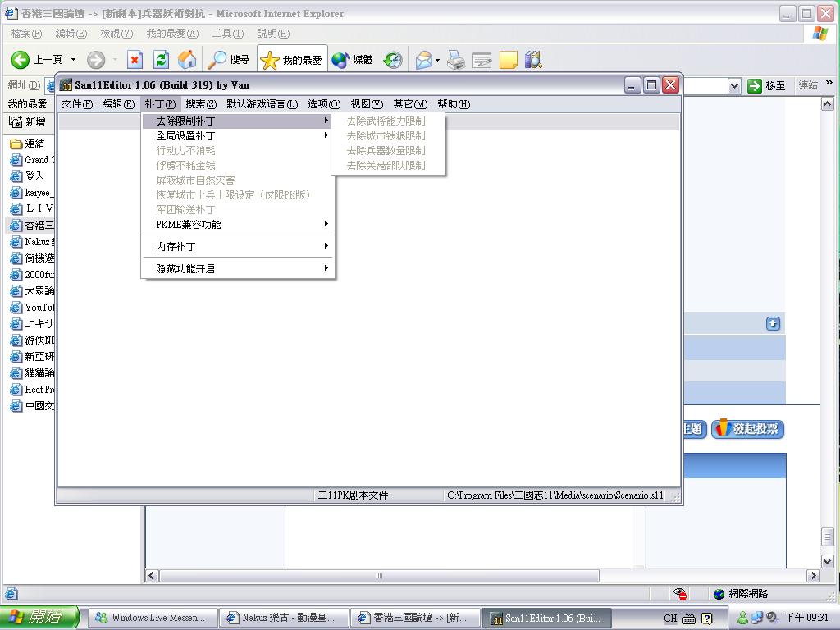Click the IE horizontal scrollbar right arrow
Image resolution: width=840 pixels, height=630 pixels.
(x=813, y=576)
